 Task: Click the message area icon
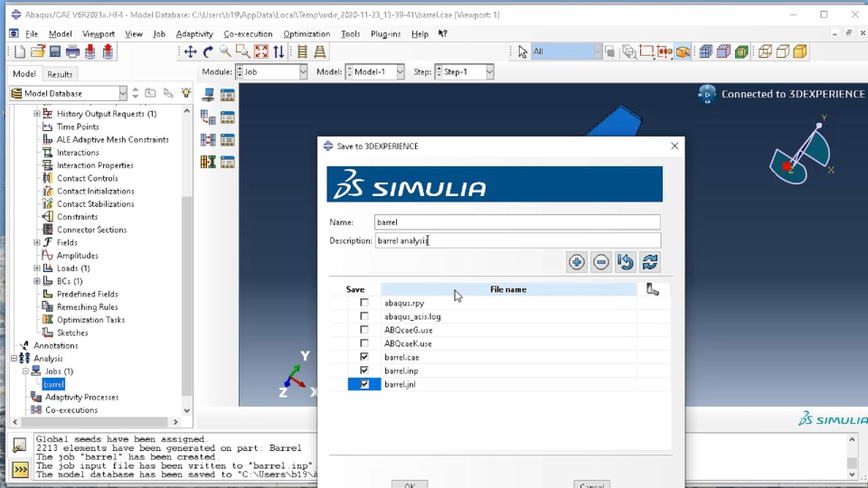(x=19, y=445)
